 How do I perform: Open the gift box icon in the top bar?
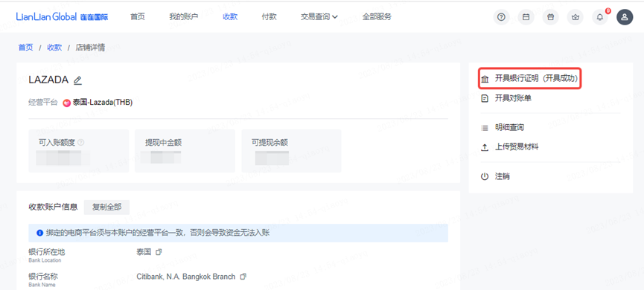pyautogui.click(x=550, y=17)
